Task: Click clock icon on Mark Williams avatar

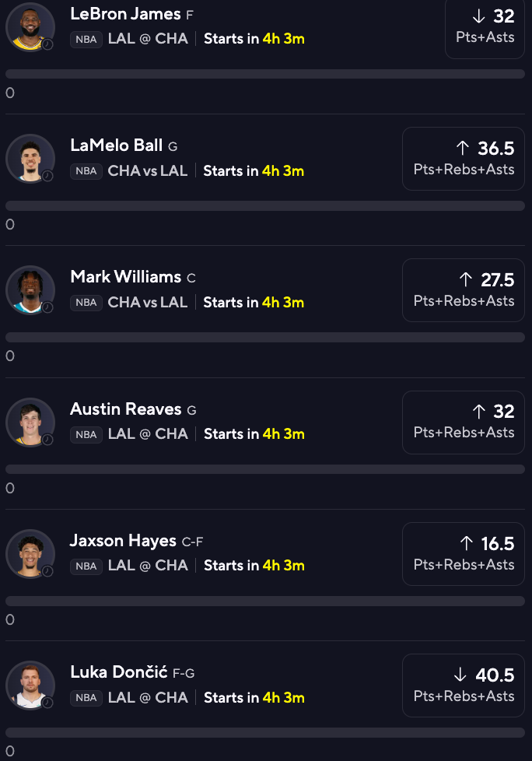Action: 47,307
